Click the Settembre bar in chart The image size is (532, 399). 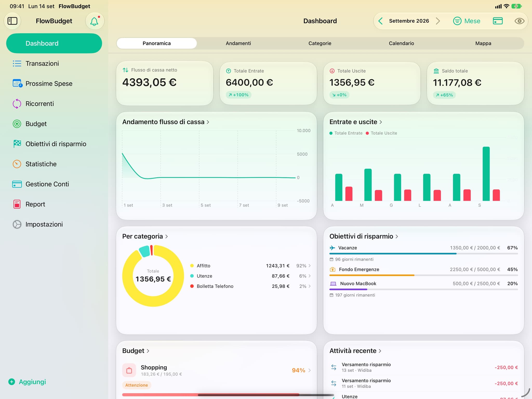click(486, 174)
